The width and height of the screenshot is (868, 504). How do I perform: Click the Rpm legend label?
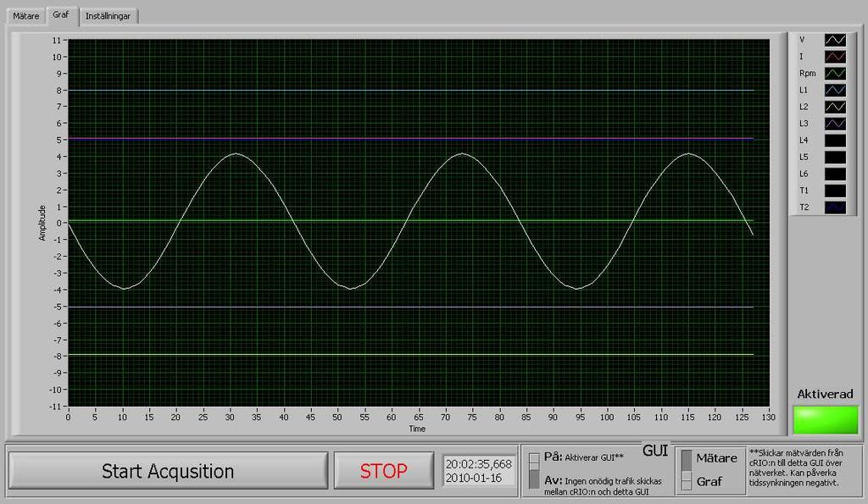[808, 73]
